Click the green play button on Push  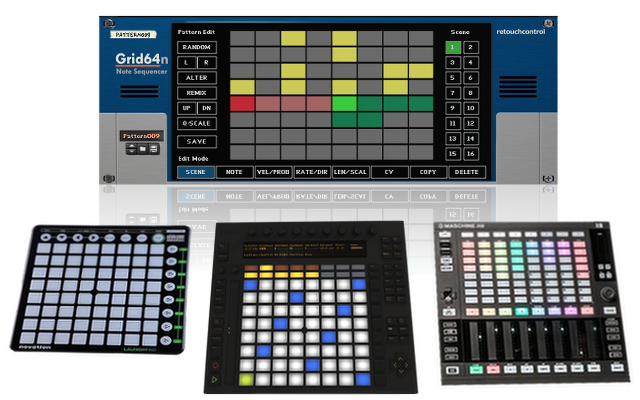coord(215,380)
